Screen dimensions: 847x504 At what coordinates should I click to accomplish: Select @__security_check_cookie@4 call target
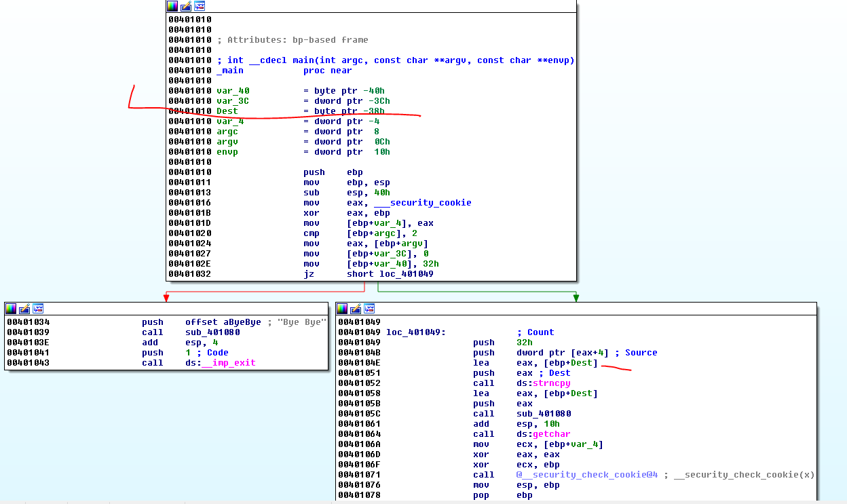point(586,475)
